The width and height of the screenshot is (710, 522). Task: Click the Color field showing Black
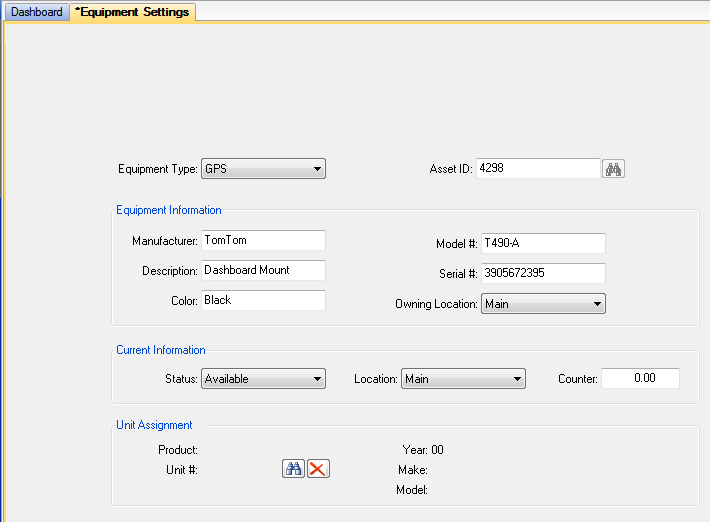coord(264,300)
